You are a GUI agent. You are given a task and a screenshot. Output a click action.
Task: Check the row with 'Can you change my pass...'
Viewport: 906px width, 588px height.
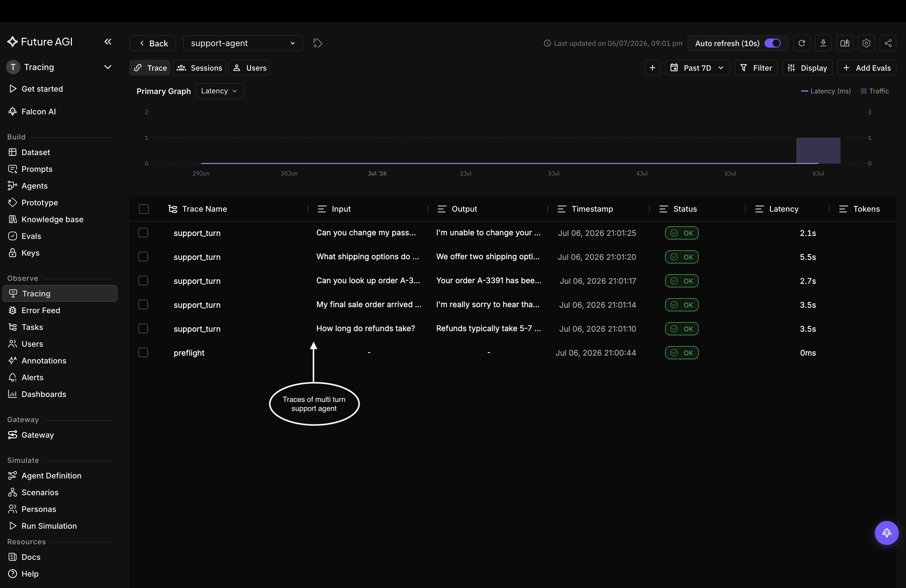click(143, 233)
